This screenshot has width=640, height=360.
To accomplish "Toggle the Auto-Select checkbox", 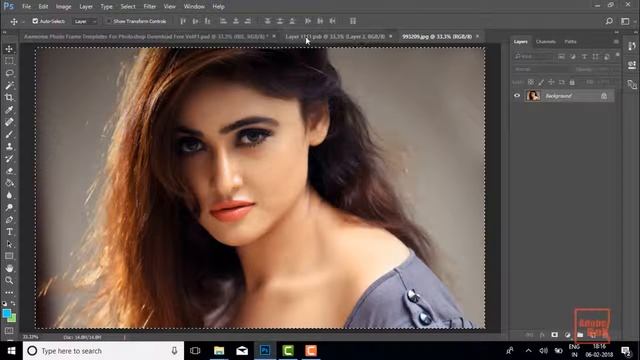I will click(35, 21).
